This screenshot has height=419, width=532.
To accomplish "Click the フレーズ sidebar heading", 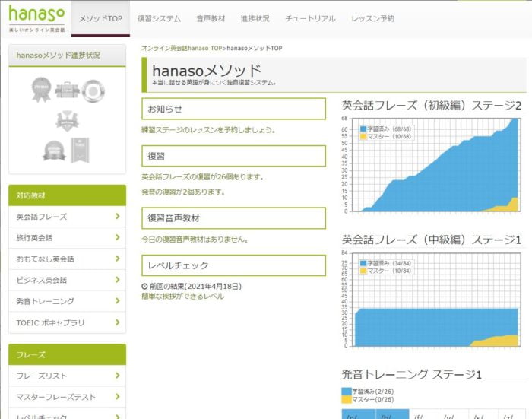I will click(67, 354).
